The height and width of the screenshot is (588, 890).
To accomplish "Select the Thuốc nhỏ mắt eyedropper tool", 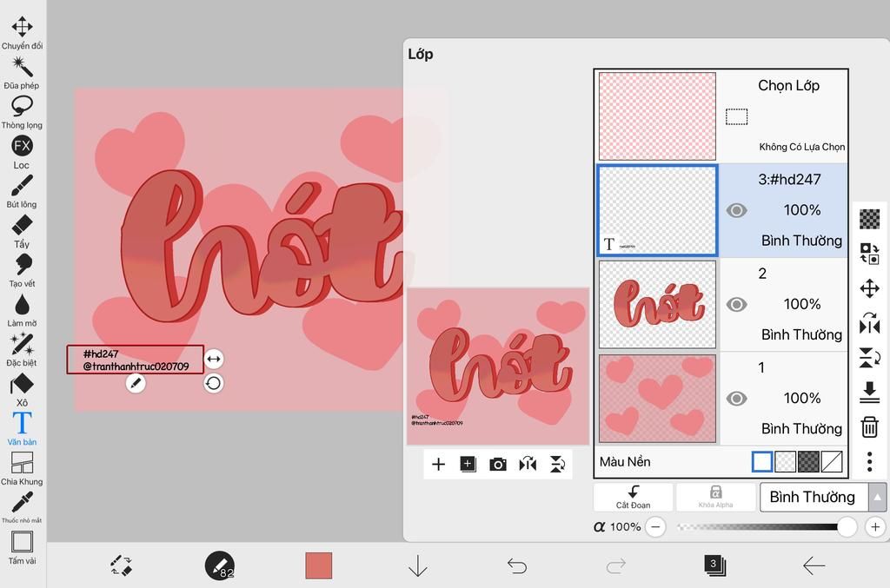I will point(22,507).
